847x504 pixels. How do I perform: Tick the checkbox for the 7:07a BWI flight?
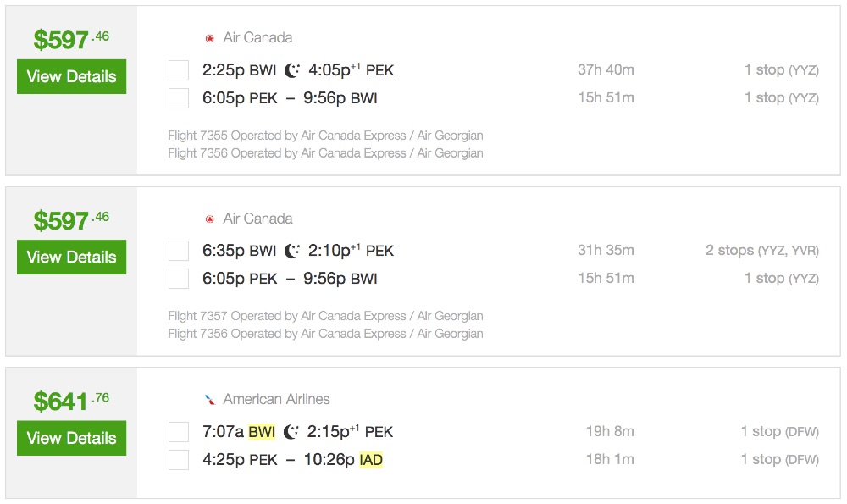(x=179, y=432)
